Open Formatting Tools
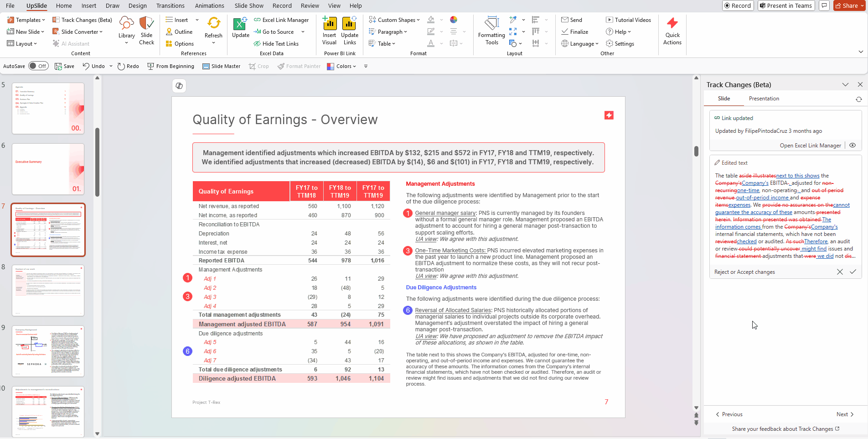 (x=491, y=31)
